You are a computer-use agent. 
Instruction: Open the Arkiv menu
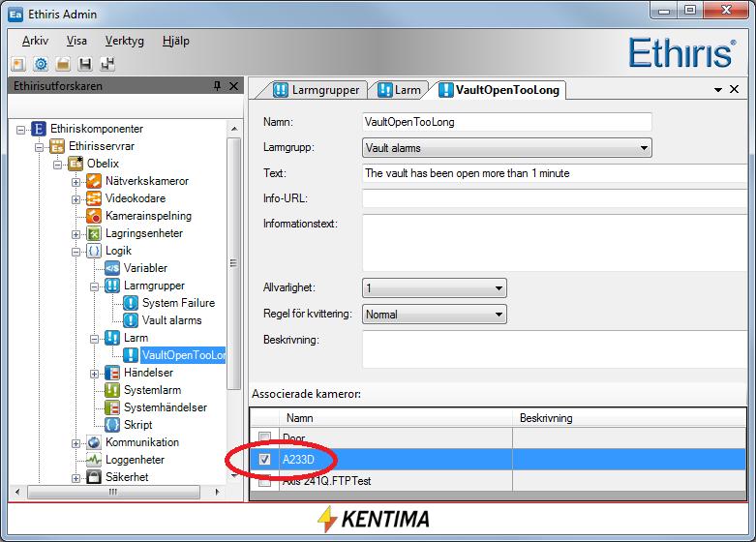tap(35, 41)
